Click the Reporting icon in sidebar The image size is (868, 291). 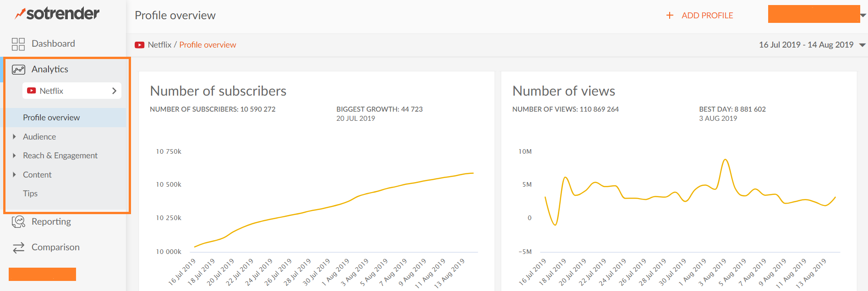[x=18, y=222]
